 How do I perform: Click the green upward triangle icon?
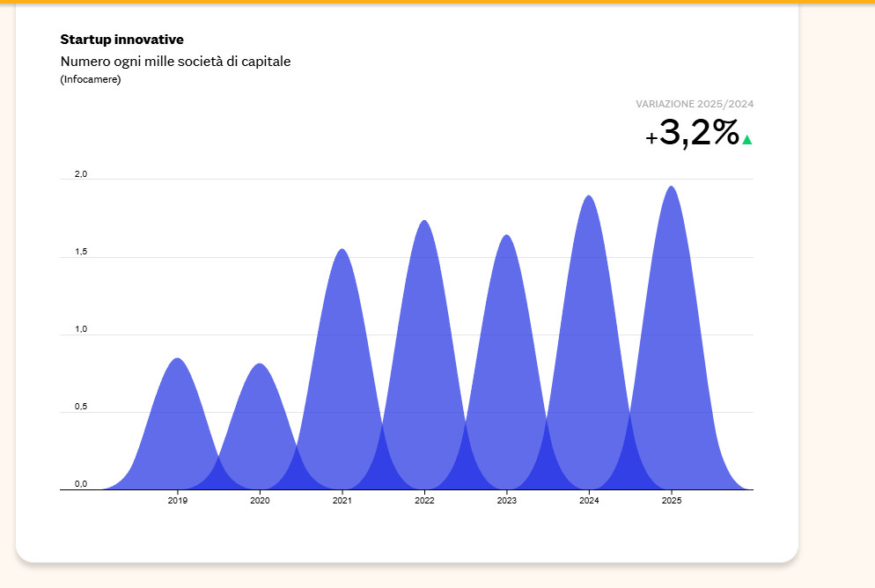pos(747,139)
